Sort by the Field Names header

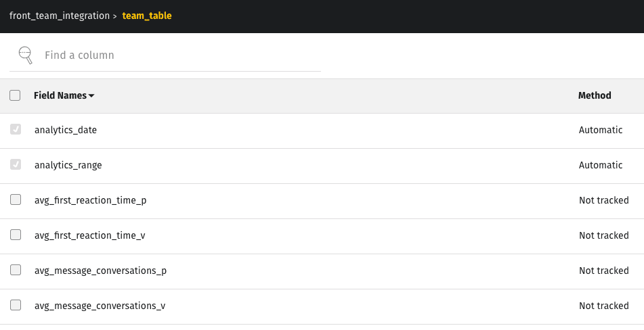coord(60,95)
